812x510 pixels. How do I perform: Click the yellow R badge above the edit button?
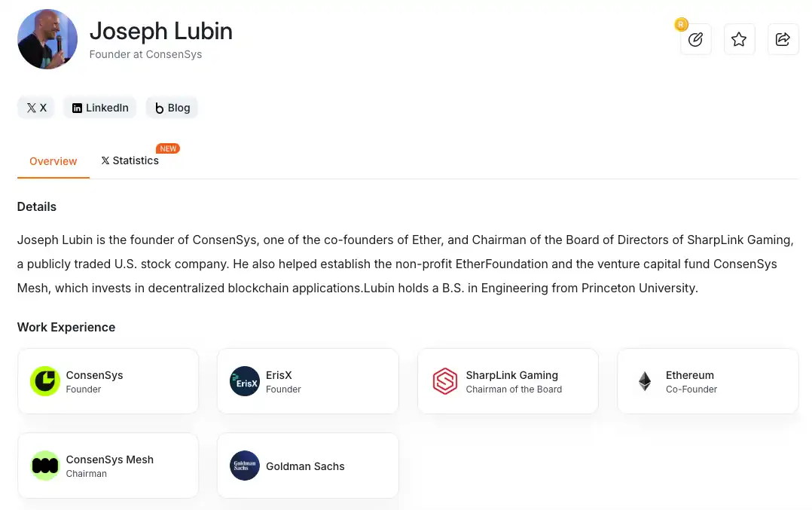pos(681,24)
